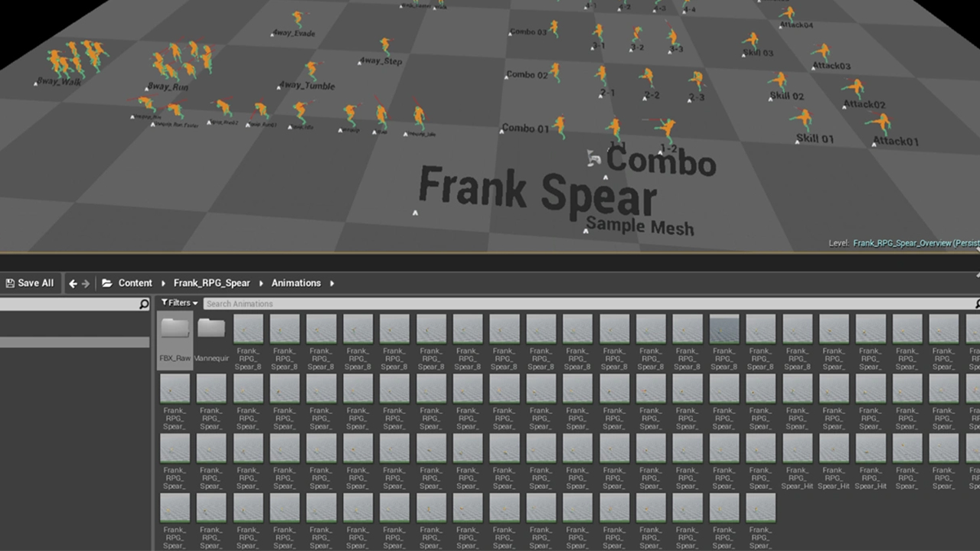Expand the arrow after Content breadcrumb
The image size is (980, 551).
click(163, 283)
